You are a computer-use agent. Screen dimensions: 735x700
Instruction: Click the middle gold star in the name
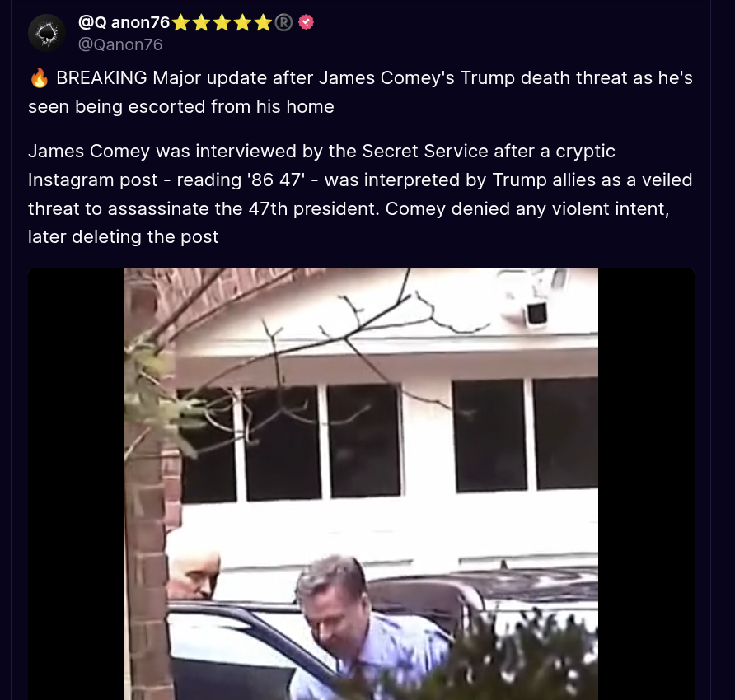pos(222,22)
